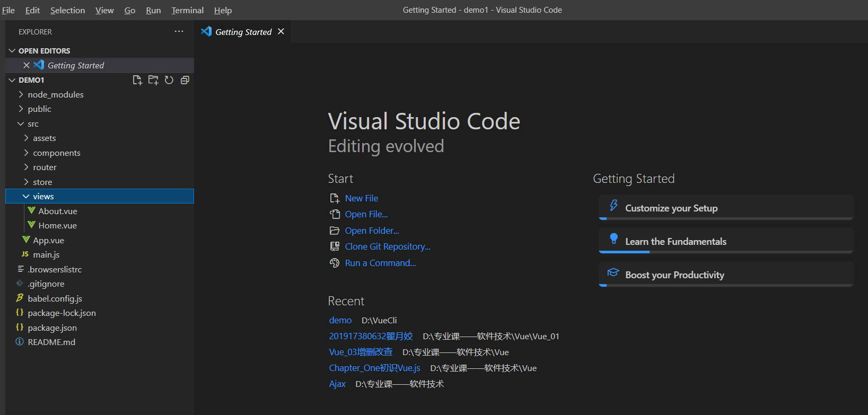Expand the components folder
Viewport: 868px width, 415px height.
(26, 153)
